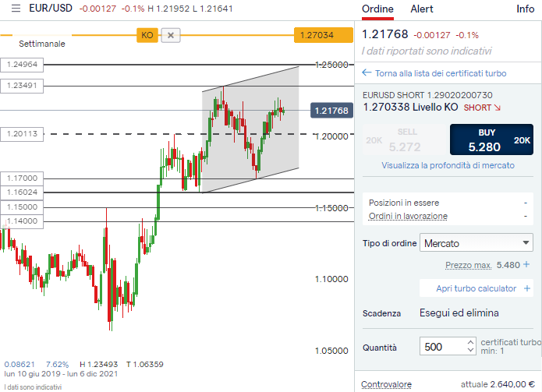Click the orange KO label on chart
542x392 pixels.
click(x=147, y=35)
